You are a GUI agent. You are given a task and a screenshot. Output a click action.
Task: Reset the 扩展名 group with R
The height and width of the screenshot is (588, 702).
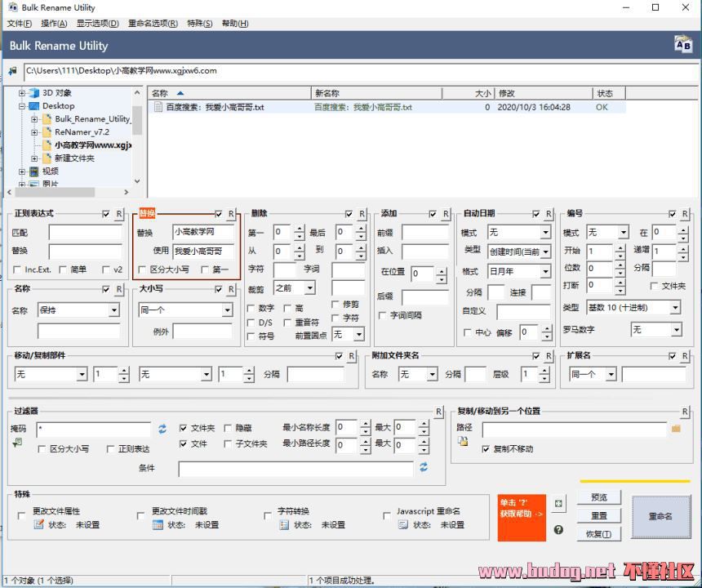coord(685,356)
